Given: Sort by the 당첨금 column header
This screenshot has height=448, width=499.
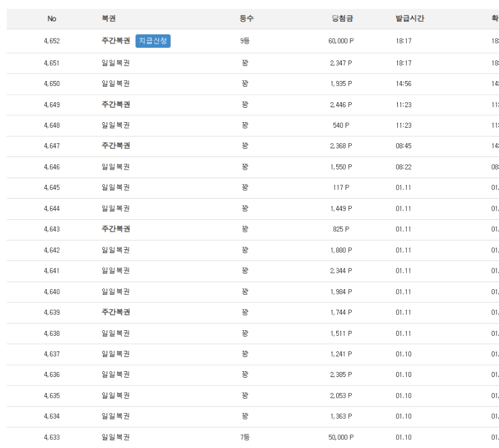Looking at the screenshot, I should 342,19.
